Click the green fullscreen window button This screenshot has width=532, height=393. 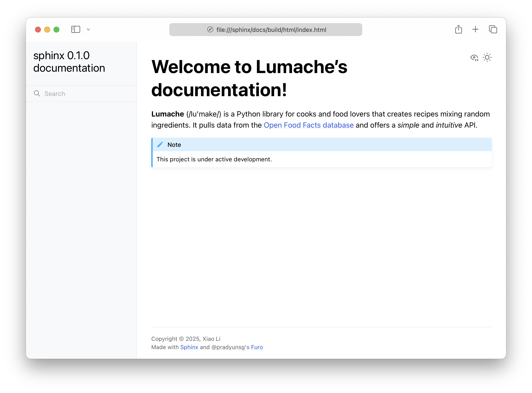point(56,30)
